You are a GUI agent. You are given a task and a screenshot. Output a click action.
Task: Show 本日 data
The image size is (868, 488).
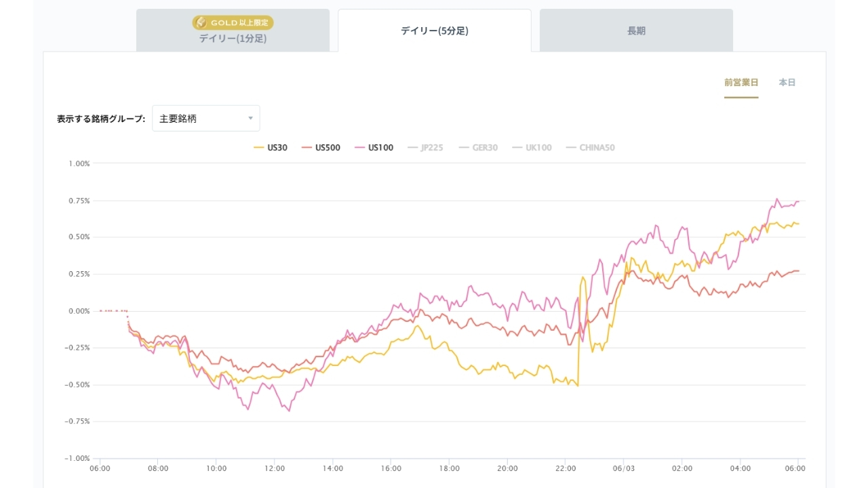pyautogui.click(x=787, y=83)
